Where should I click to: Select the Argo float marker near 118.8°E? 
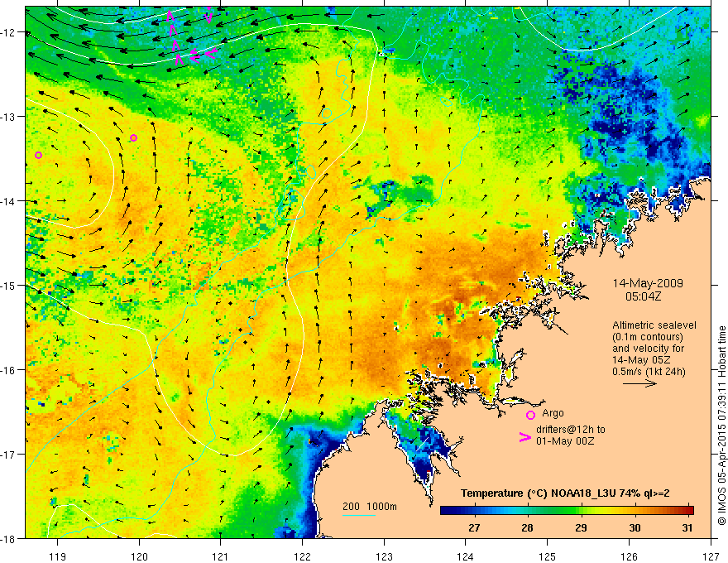click(x=39, y=155)
